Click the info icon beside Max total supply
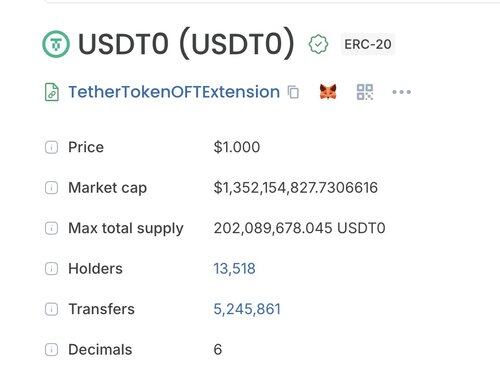 pos(51,228)
